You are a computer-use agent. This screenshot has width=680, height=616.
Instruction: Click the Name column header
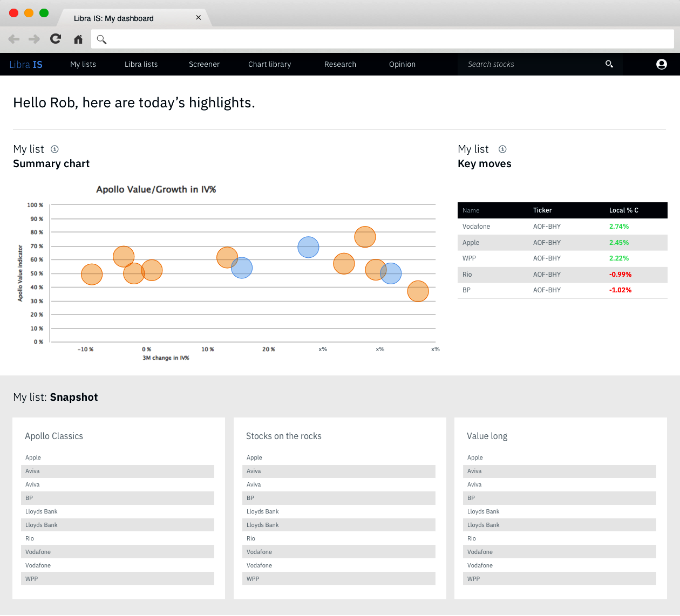(x=471, y=211)
